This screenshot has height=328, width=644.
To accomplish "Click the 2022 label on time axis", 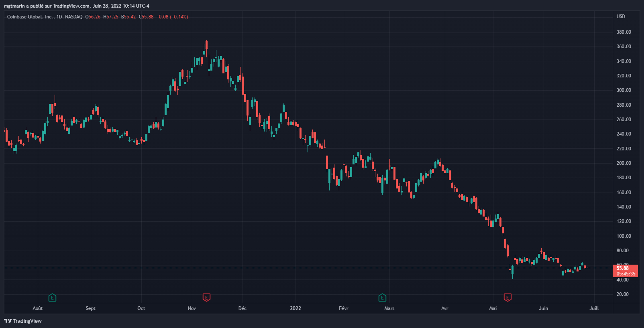I will (x=295, y=308).
